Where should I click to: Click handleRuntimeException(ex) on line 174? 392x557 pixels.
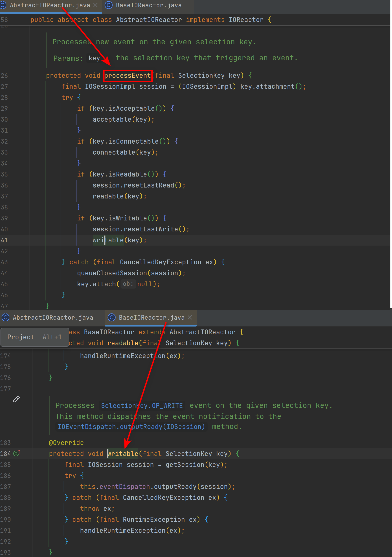(x=132, y=356)
